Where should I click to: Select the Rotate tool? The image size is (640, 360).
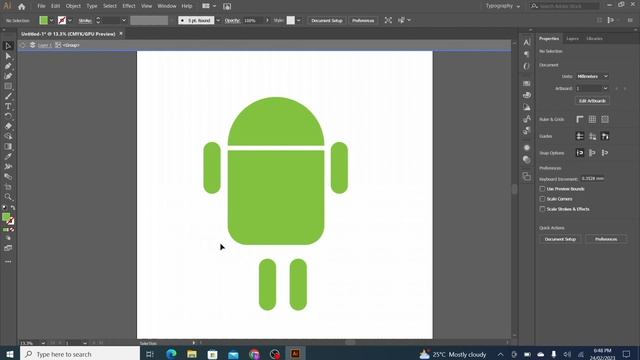coord(8,116)
